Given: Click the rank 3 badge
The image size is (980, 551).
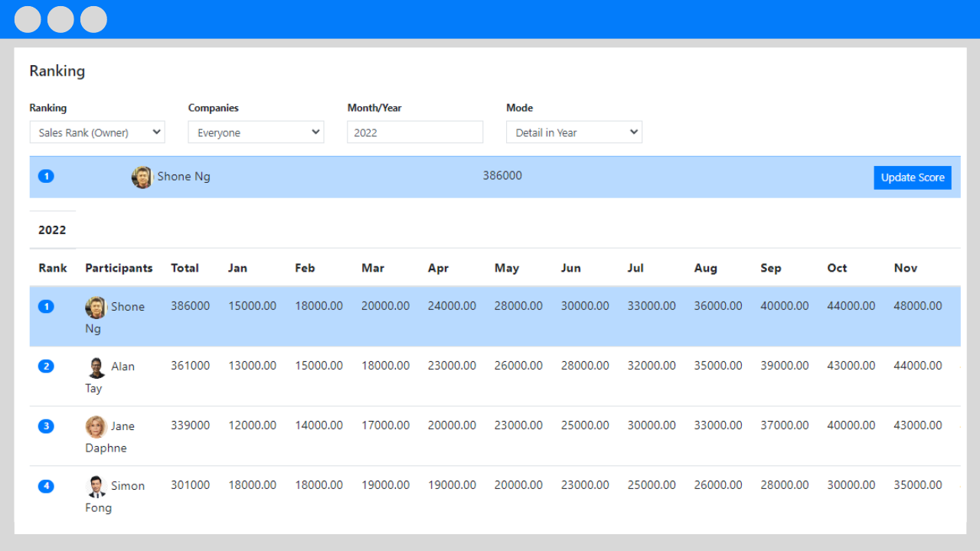Looking at the screenshot, I should (46, 425).
